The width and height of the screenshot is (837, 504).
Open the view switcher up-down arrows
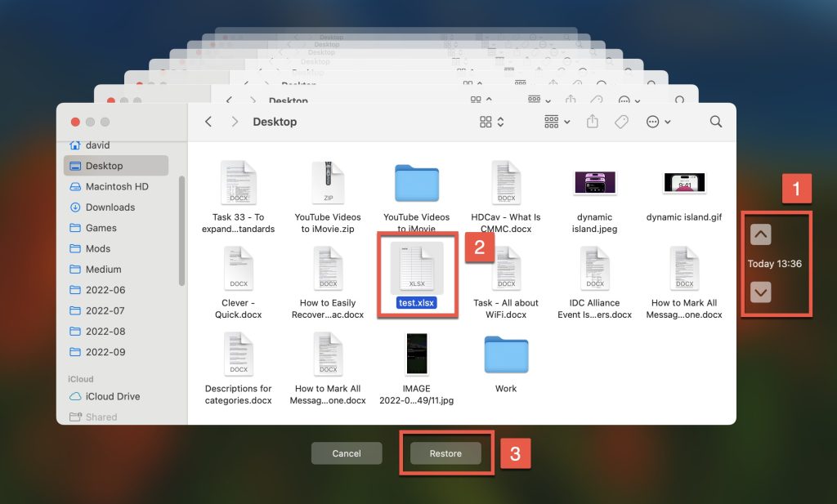tap(500, 123)
